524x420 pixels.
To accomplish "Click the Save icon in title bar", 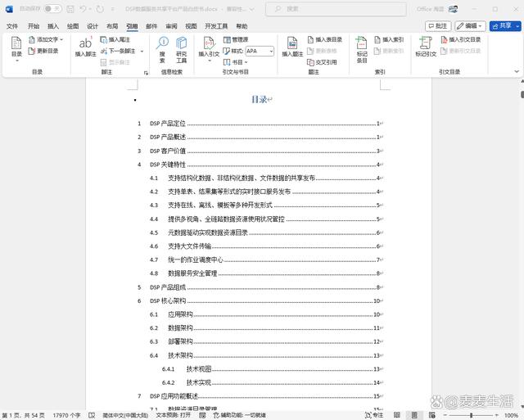I will [70, 9].
